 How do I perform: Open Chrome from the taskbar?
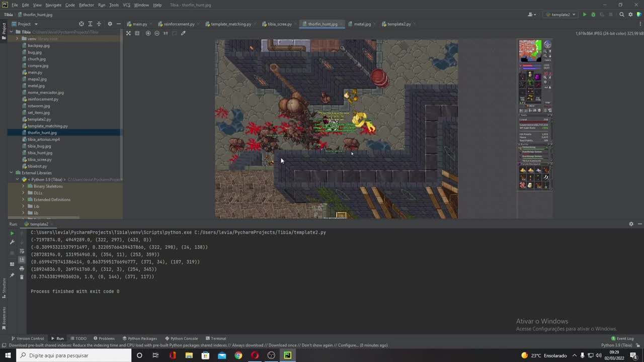click(238, 355)
